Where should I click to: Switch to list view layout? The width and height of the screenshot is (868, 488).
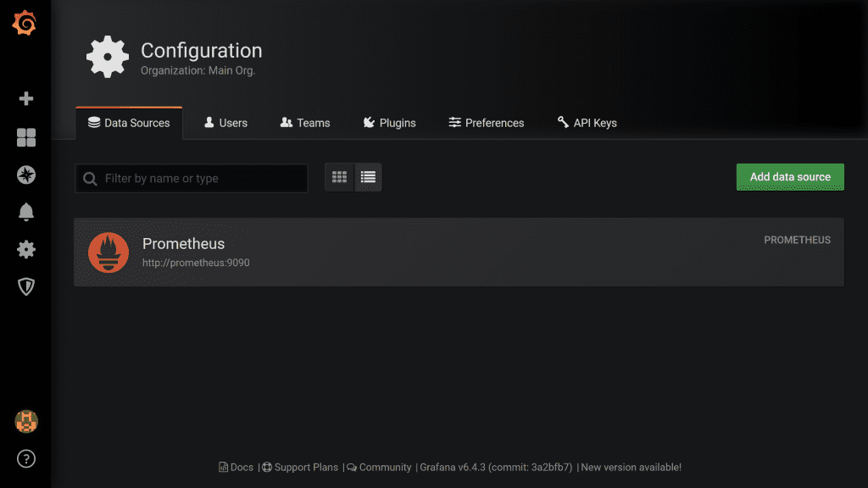[368, 178]
